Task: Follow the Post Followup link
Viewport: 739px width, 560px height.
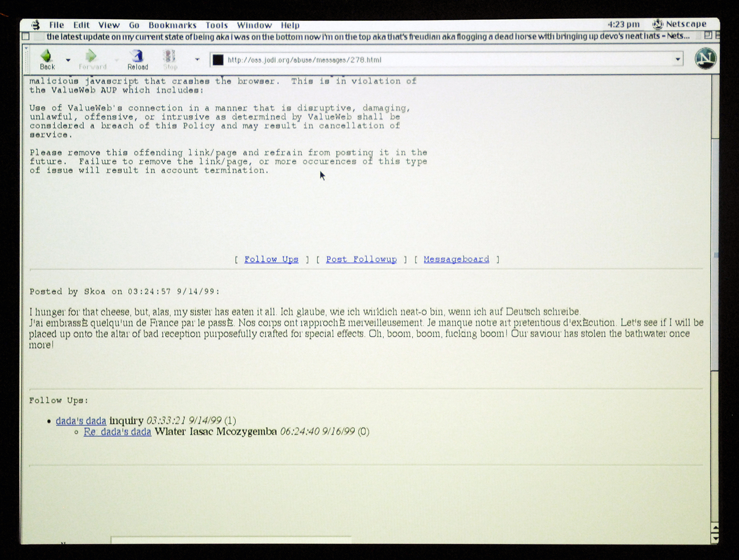Action: (x=361, y=259)
